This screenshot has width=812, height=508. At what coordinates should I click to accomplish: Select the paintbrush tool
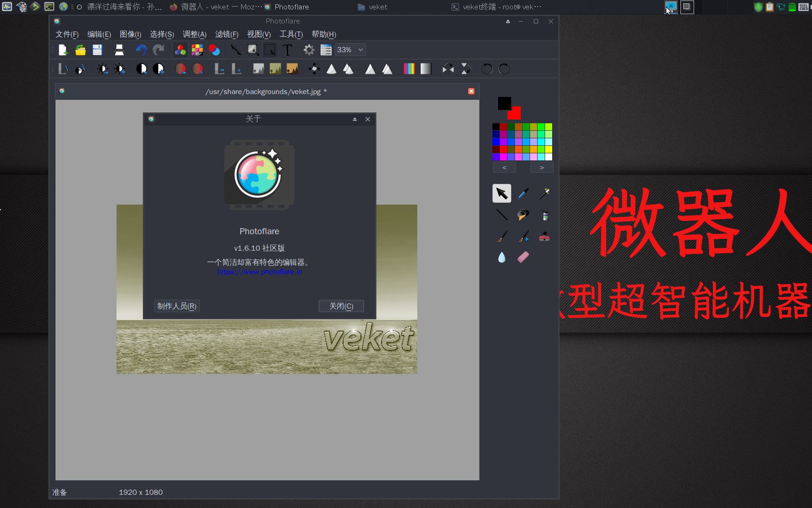[x=501, y=236]
